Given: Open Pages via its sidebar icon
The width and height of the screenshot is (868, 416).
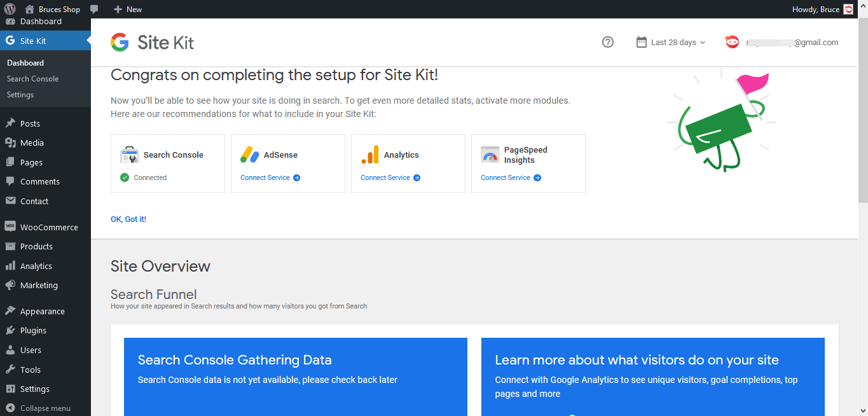Looking at the screenshot, I should coord(10,162).
